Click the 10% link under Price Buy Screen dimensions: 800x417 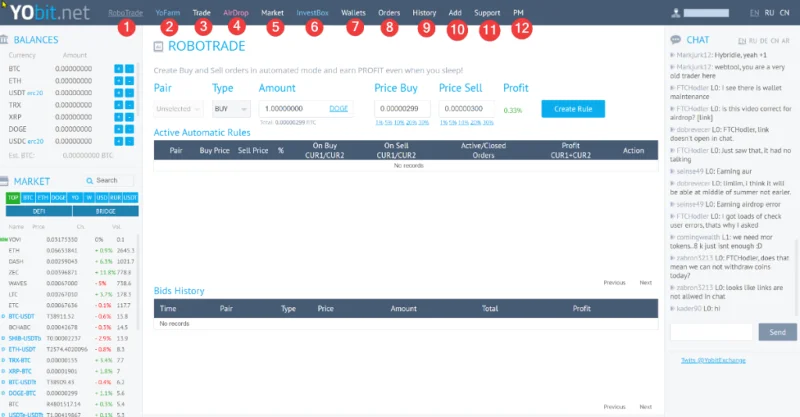(399, 122)
